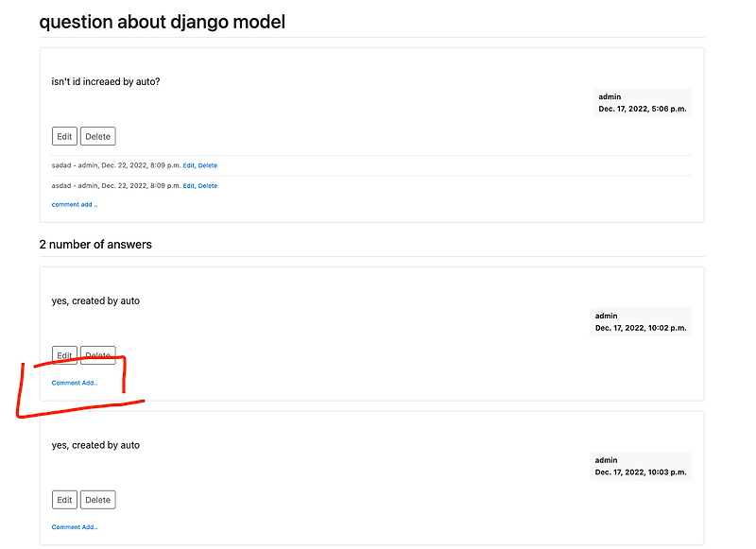This screenshot has width=756, height=549.
Task: Click the question text about id auto increase
Action: 105,81
